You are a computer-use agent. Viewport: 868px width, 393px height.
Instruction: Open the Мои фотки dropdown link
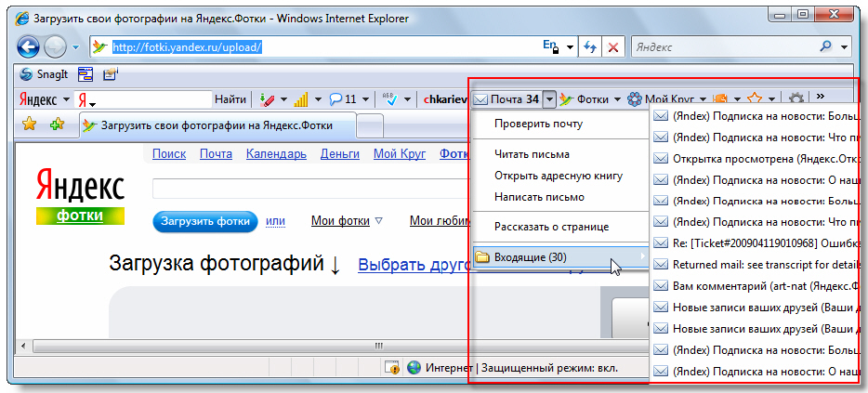347,221
